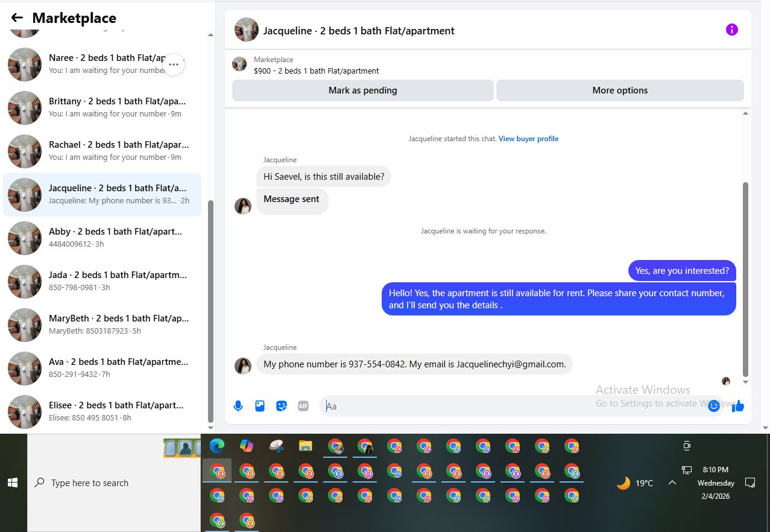Open File Explorer from the taskbar
The height and width of the screenshot is (532, 770).
tap(306, 446)
